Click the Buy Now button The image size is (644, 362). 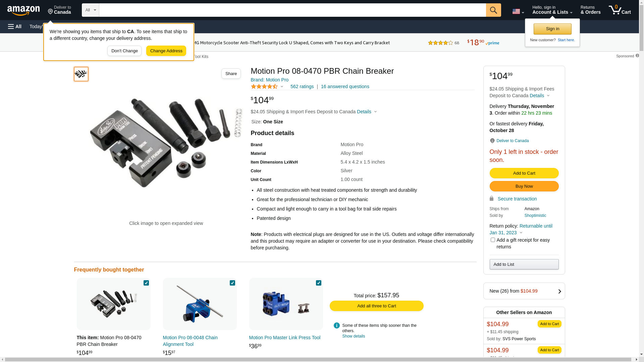point(524,186)
